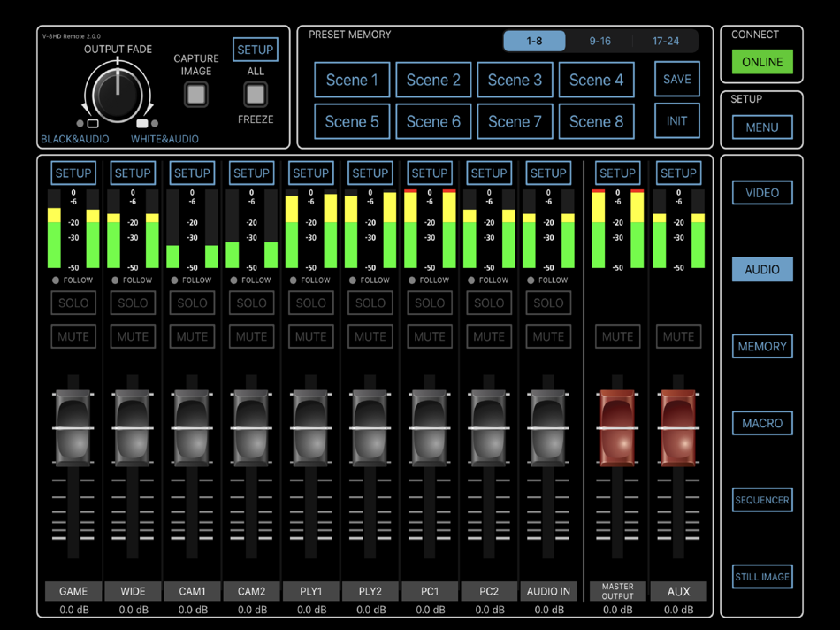Open Setup for the WIDE channel
This screenshot has width=840, height=630.
pos(133,173)
